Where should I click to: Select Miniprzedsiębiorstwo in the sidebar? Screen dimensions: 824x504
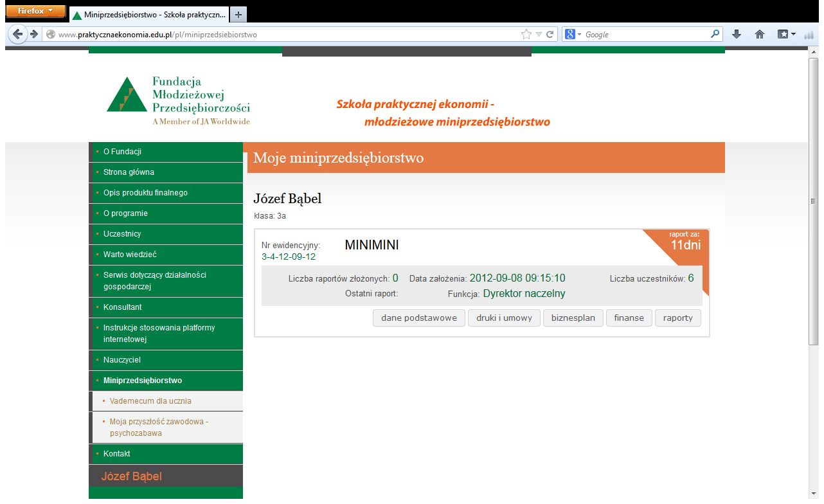pos(166,381)
